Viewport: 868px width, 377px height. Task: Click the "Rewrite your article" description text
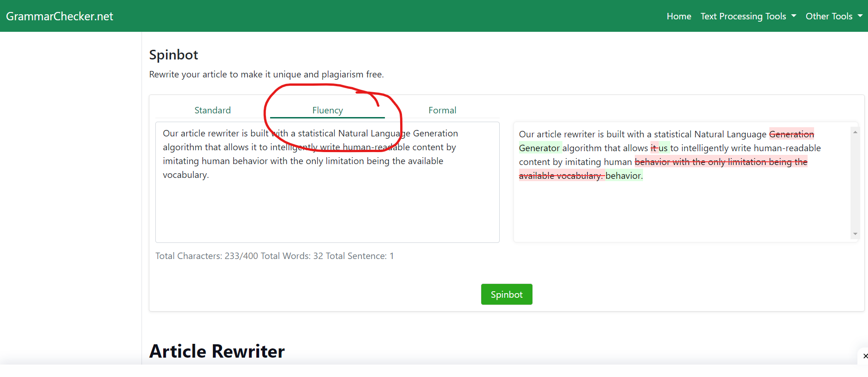pos(266,74)
